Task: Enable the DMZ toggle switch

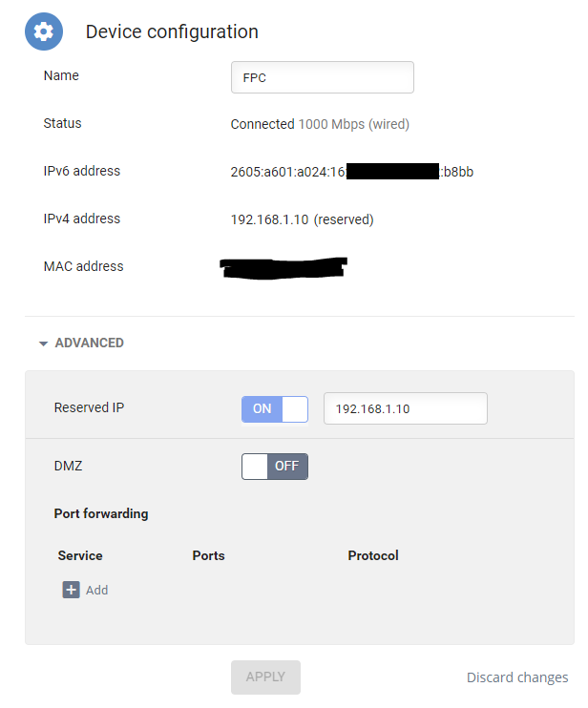Action: coord(275,467)
